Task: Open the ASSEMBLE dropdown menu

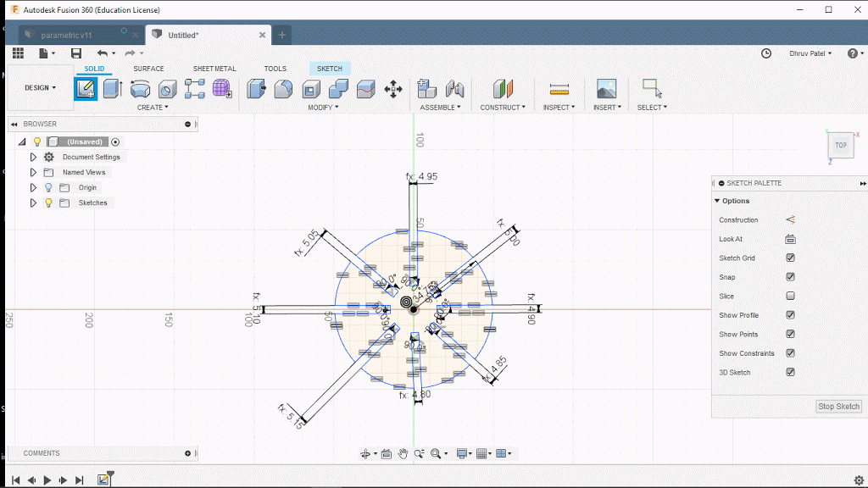Action: (x=440, y=108)
